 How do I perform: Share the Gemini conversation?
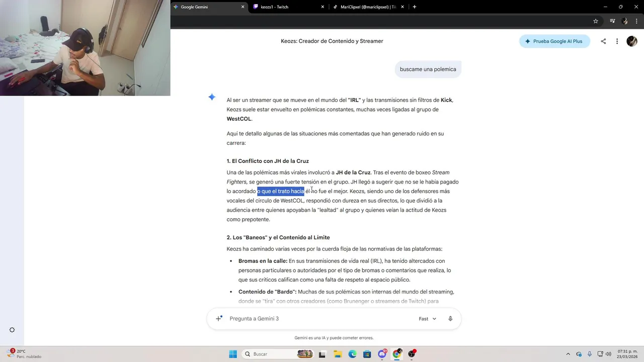(603, 41)
